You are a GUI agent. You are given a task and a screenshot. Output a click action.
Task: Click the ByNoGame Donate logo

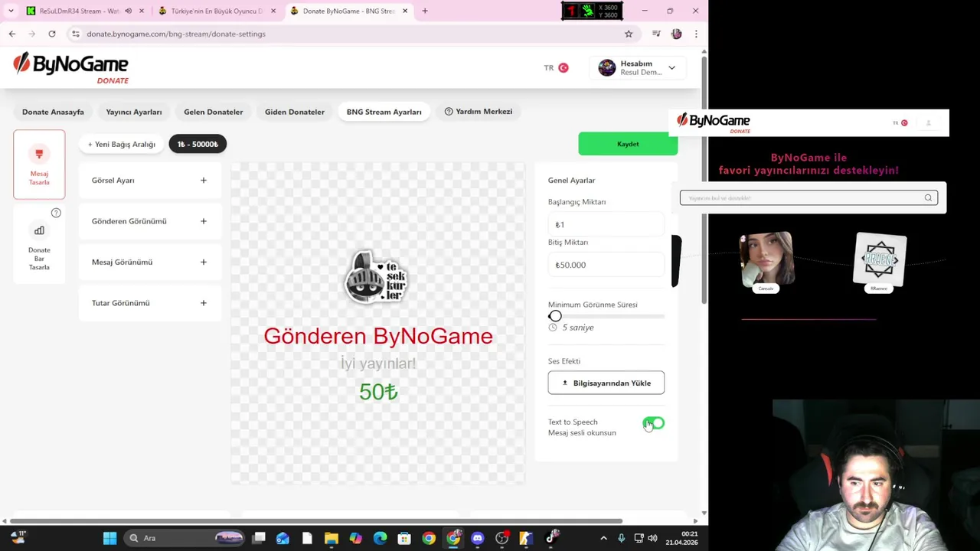point(70,67)
